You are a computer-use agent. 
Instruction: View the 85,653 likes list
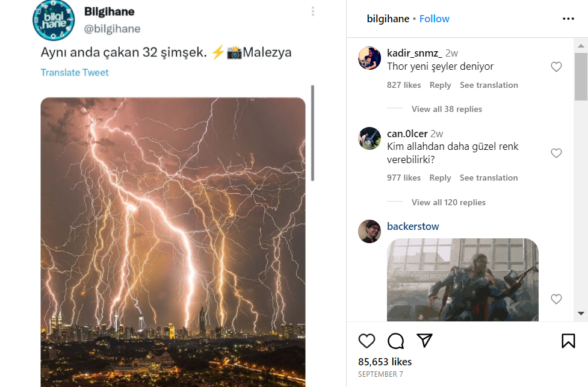click(385, 362)
